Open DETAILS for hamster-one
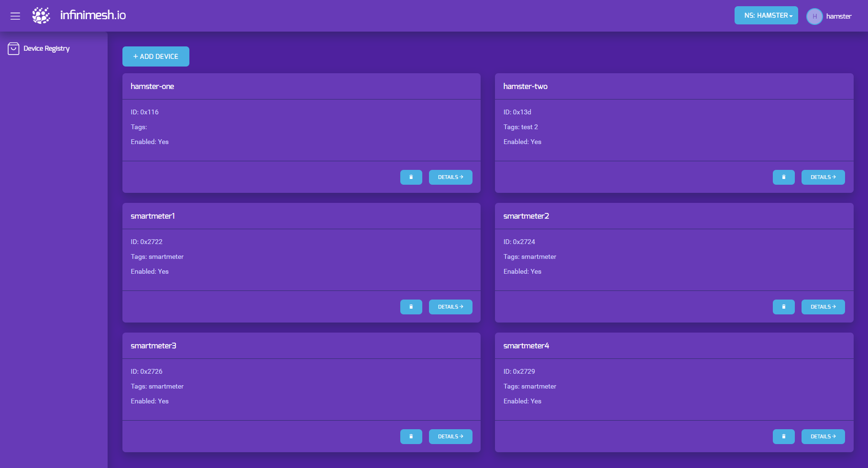The height and width of the screenshot is (468, 868). [x=450, y=177]
